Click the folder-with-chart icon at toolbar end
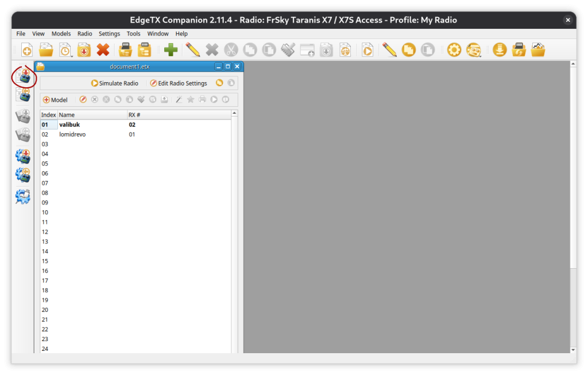Viewport: 588px width, 375px height. tap(538, 50)
